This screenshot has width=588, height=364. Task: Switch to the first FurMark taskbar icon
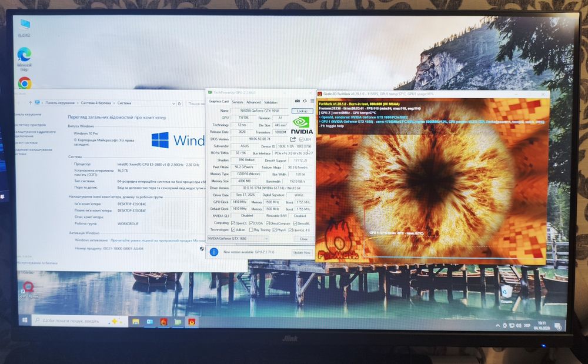pos(163,322)
